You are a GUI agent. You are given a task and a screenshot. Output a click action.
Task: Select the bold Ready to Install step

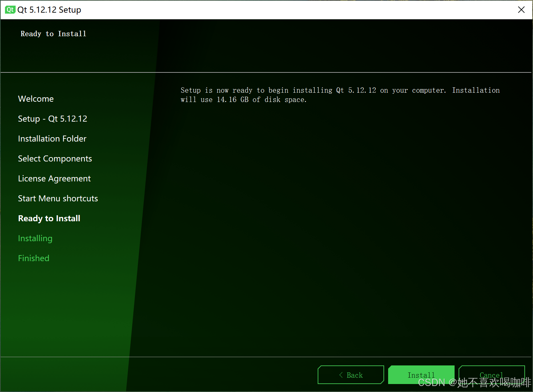[49, 218]
